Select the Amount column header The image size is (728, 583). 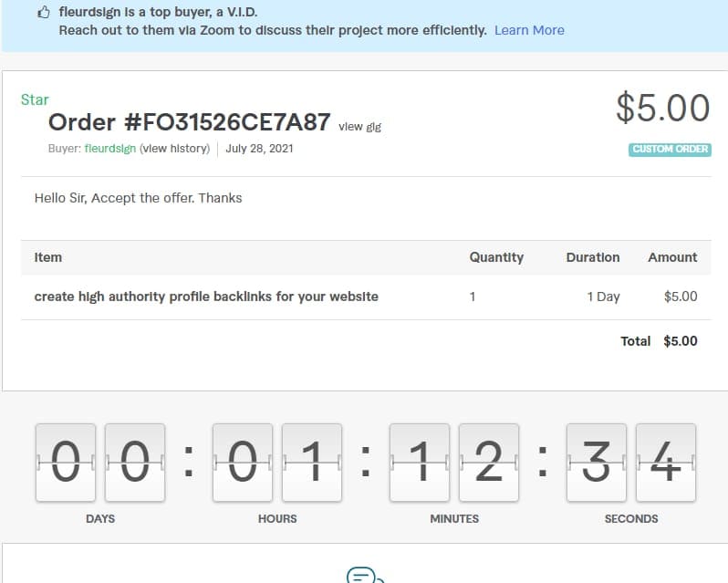click(x=672, y=257)
